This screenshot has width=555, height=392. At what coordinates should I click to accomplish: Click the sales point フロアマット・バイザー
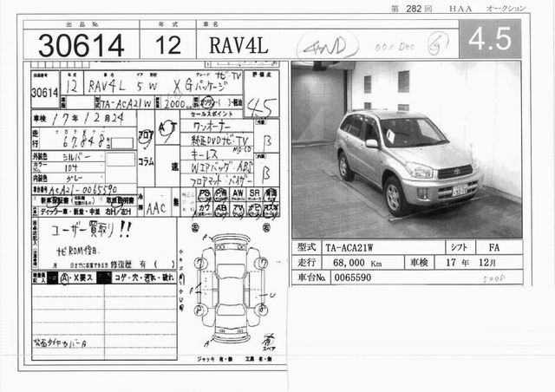221,181
